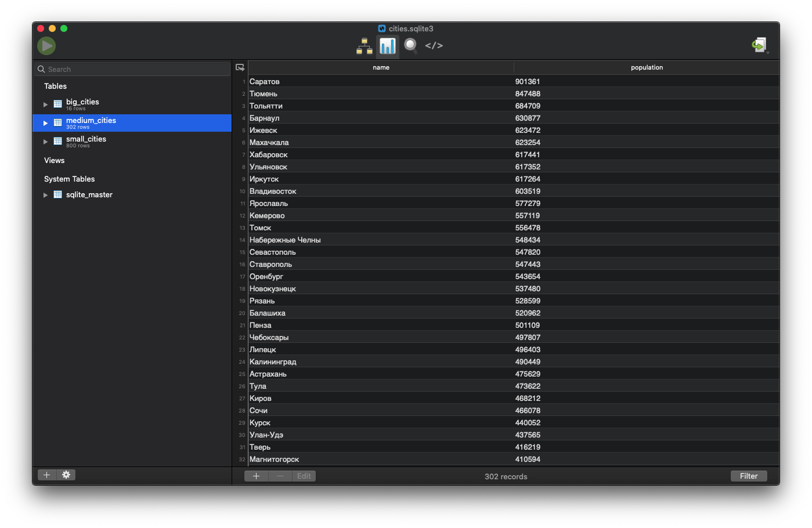812x528 pixels.
Task: Expand the small_cities table
Action: [x=45, y=142]
